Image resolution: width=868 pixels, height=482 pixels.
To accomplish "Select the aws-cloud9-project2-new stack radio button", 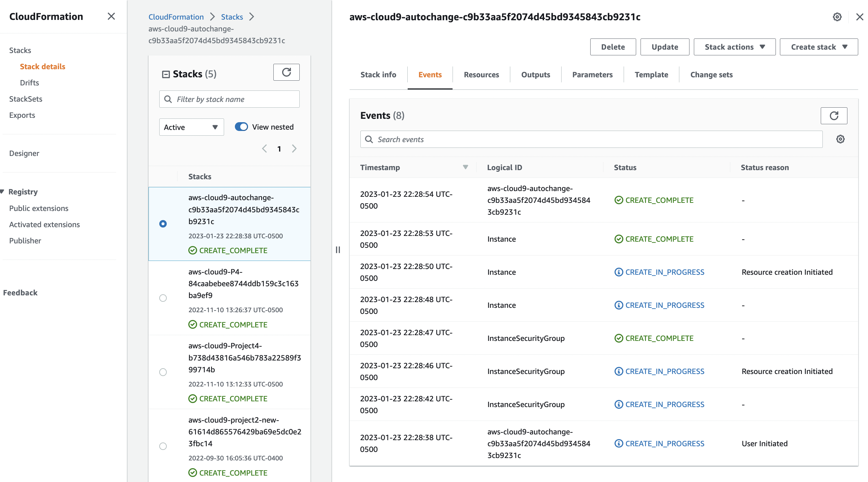I will coord(163,446).
